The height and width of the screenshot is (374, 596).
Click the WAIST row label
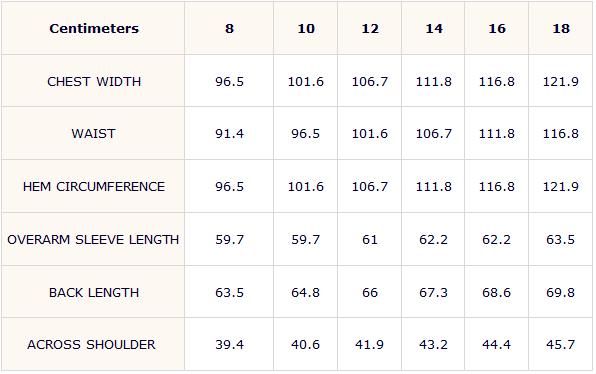94,134
